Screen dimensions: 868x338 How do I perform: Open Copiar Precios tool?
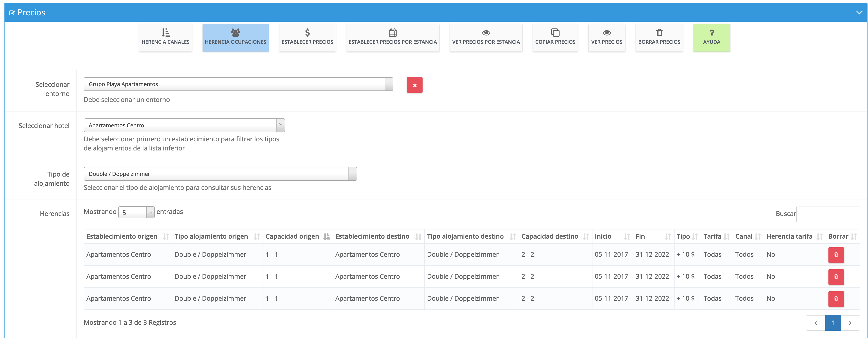(555, 38)
